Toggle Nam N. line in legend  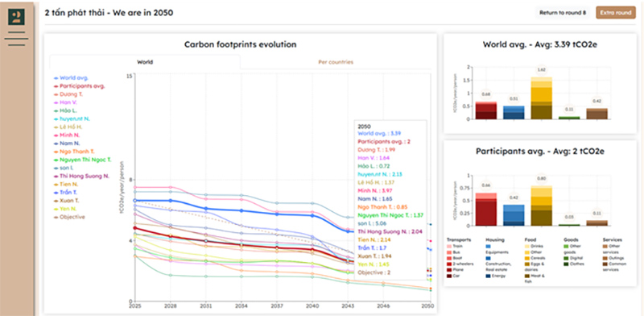click(x=67, y=143)
